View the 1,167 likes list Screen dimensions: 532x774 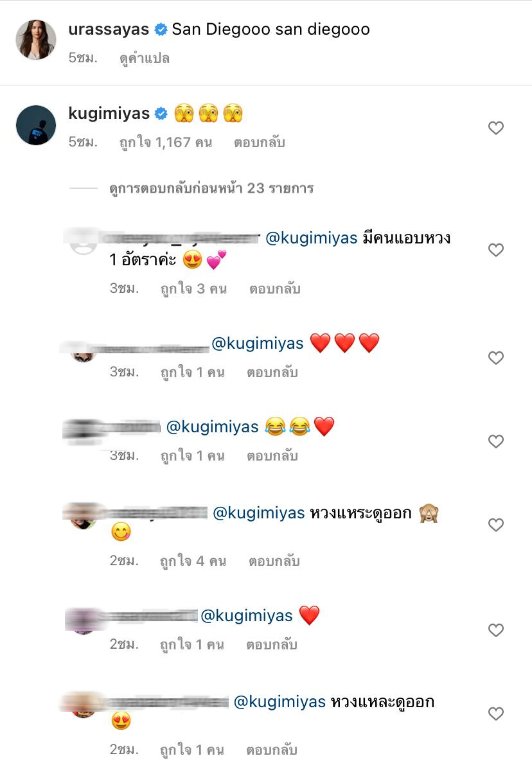[166, 143]
